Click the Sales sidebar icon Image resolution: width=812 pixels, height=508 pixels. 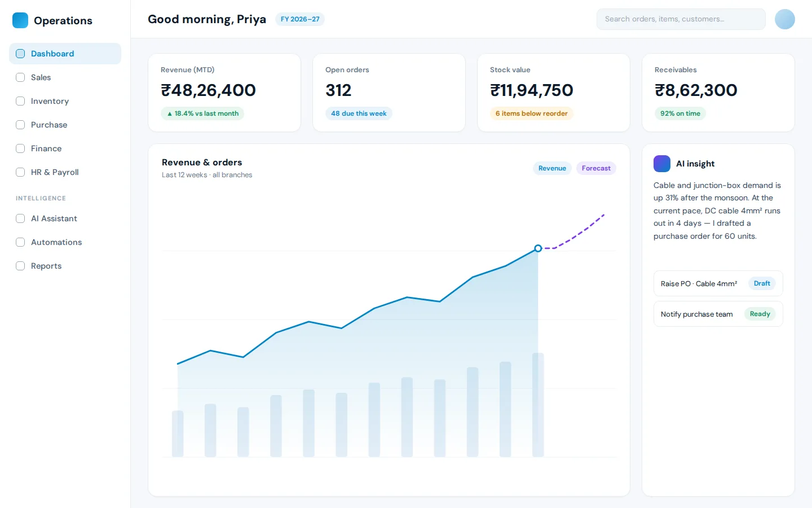(x=20, y=77)
